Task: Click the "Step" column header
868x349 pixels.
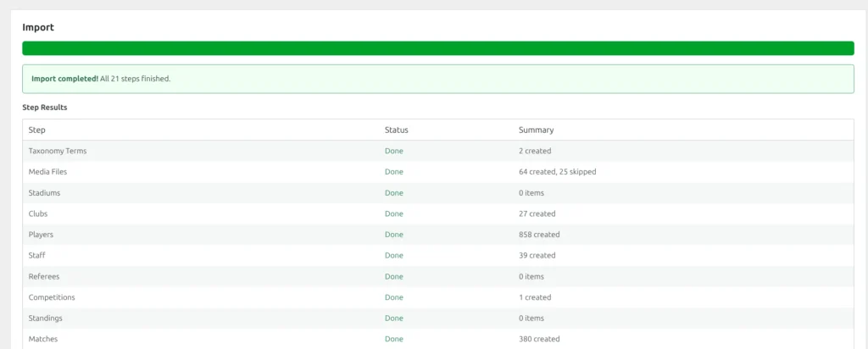Action: (x=37, y=130)
